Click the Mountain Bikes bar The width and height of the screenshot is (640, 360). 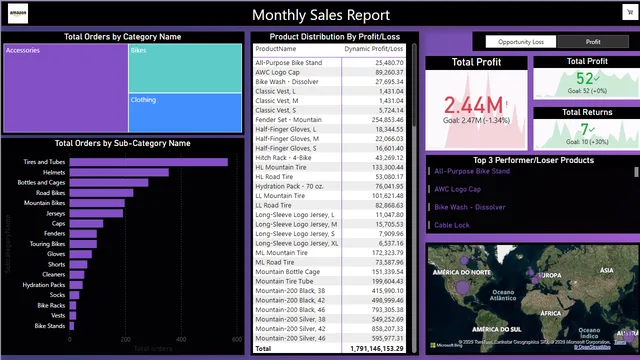[97, 203]
